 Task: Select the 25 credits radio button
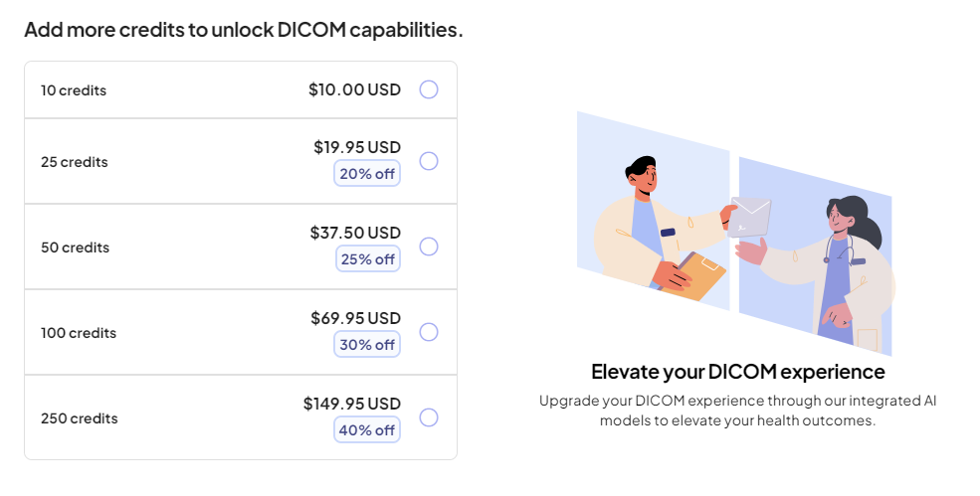click(429, 161)
